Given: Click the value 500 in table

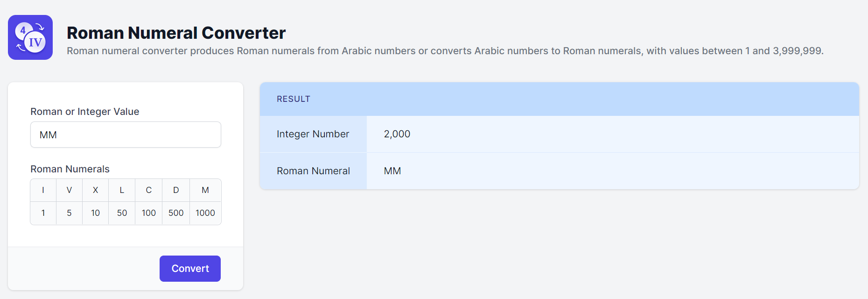Looking at the screenshot, I should pyautogui.click(x=176, y=213).
